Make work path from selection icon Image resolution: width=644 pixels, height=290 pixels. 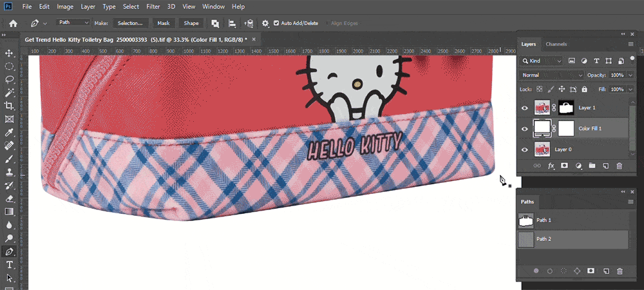point(577,271)
